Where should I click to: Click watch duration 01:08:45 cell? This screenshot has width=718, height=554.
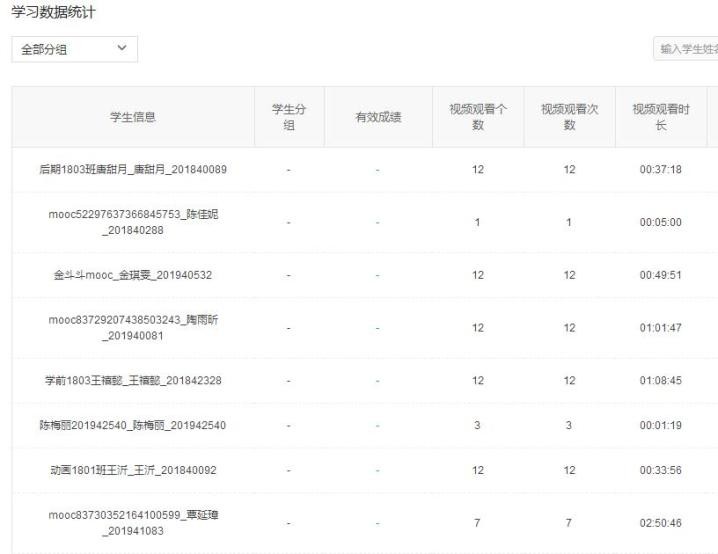[660, 381]
